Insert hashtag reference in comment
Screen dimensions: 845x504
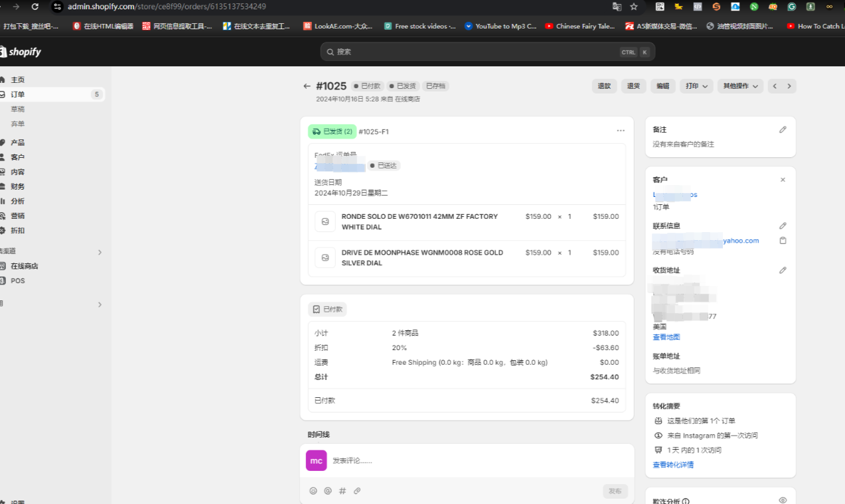tap(343, 491)
